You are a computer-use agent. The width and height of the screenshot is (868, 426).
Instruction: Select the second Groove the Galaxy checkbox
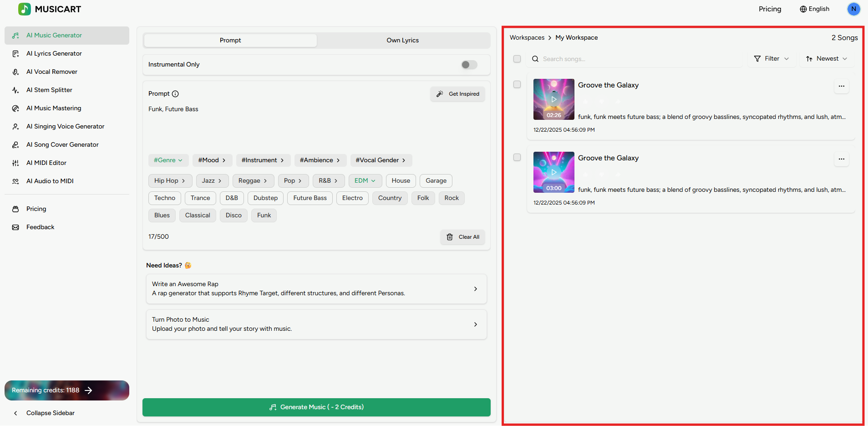point(517,157)
